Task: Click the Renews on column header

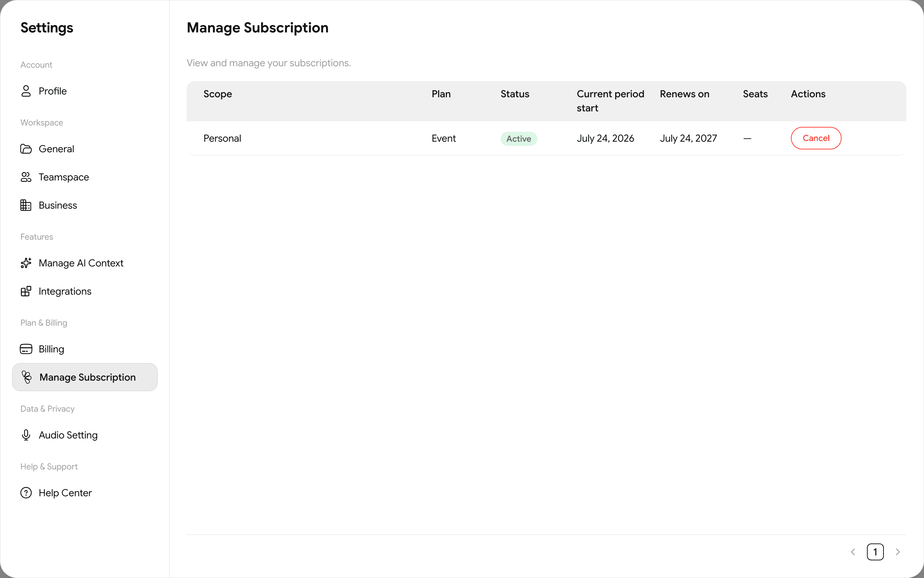Action: click(x=685, y=94)
